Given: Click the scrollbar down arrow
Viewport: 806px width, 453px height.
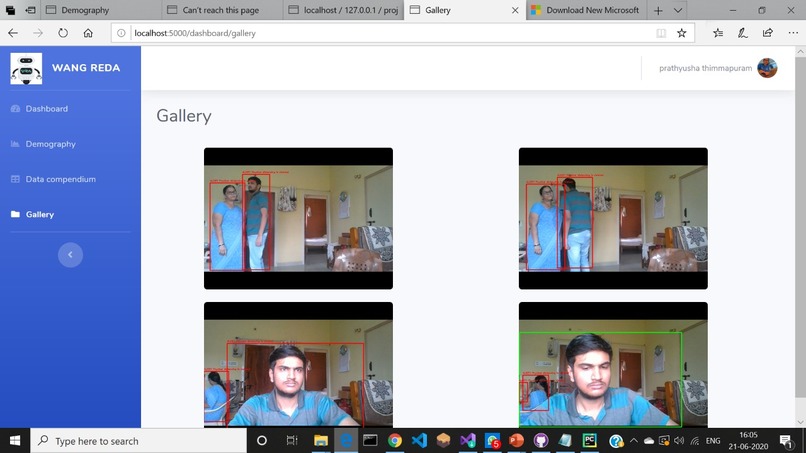Looking at the screenshot, I should [x=800, y=422].
